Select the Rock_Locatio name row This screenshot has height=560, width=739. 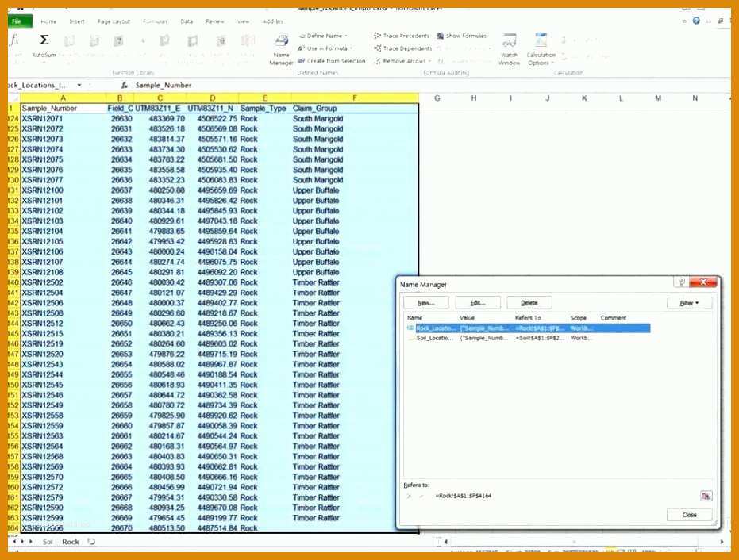coord(529,328)
